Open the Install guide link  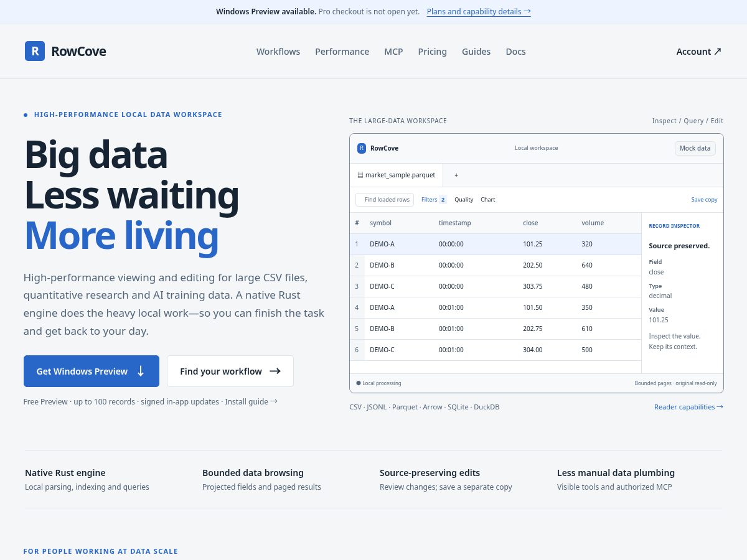pos(251,401)
